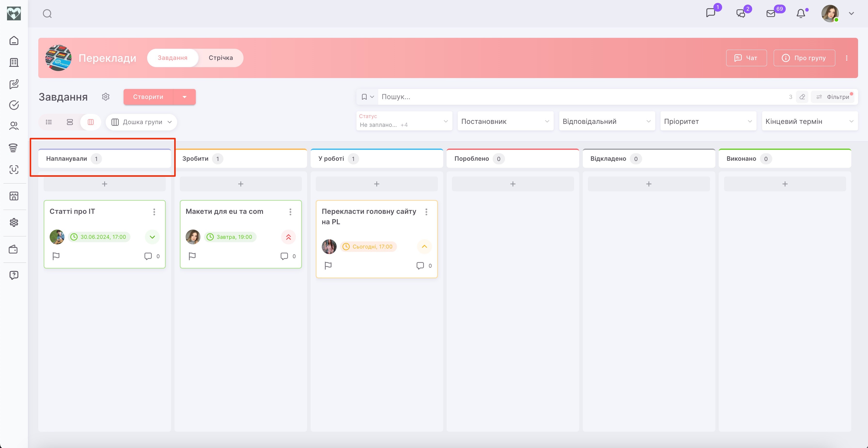Viewport: 868px width, 448px height.
Task: Open the contacts people icon in sidebar
Action: click(14, 126)
